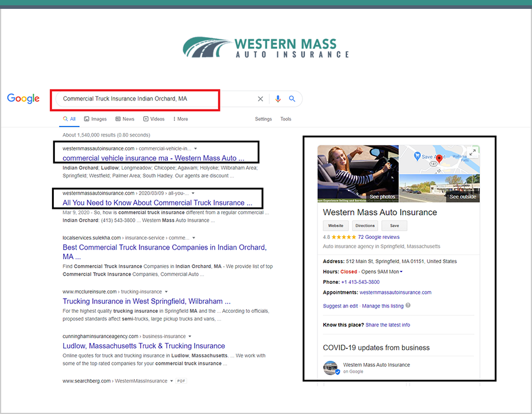Click the Save button in business panel
532x414 pixels.
click(394, 226)
